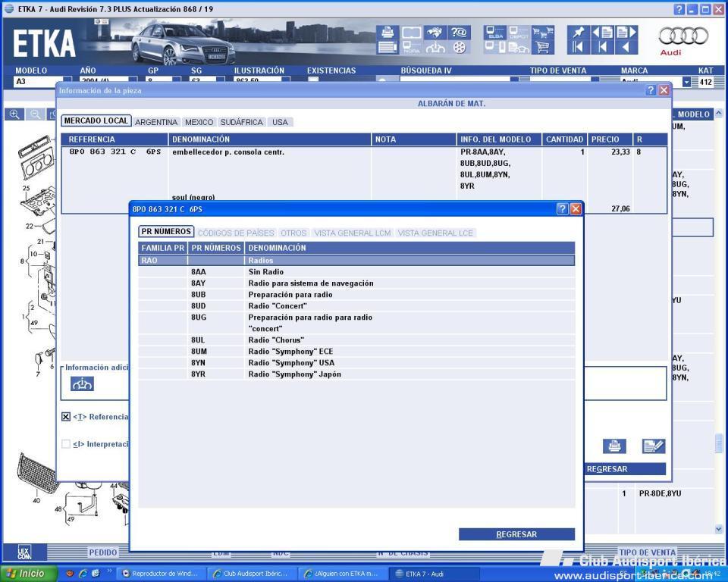Switch to the SUDÁFRICA market tab
Screen dimensions: 728x582
click(242, 122)
